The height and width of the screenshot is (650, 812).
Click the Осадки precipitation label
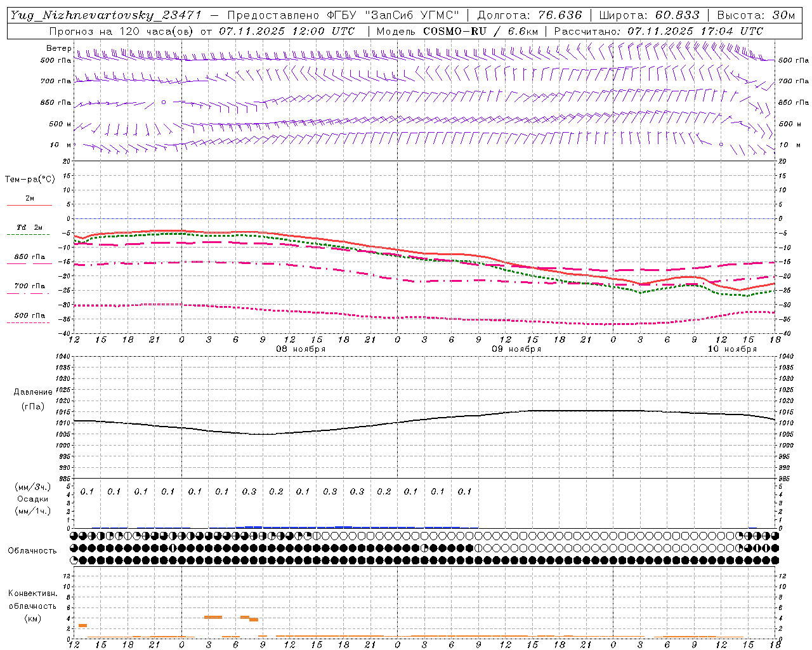(33, 499)
